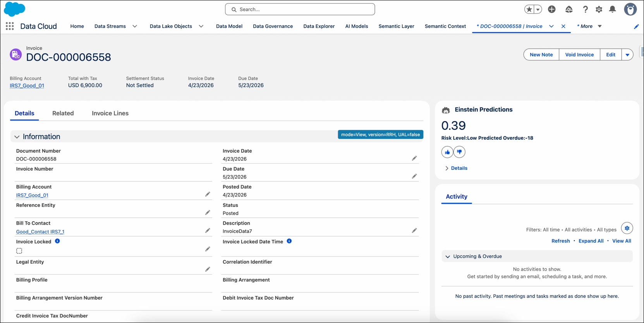This screenshot has width=644, height=323.
Task: Open Good_Contact IRS7 1 contact link
Action: pyautogui.click(x=40, y=232)
